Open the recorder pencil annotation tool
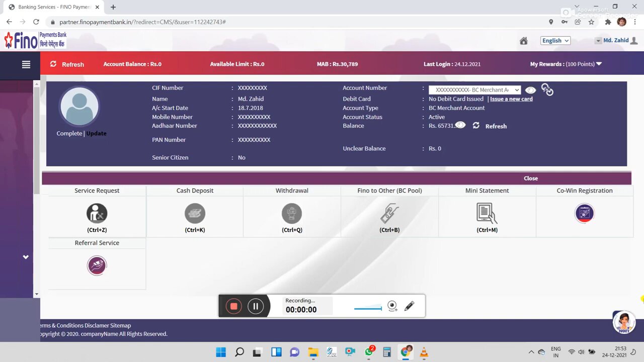 409,306
